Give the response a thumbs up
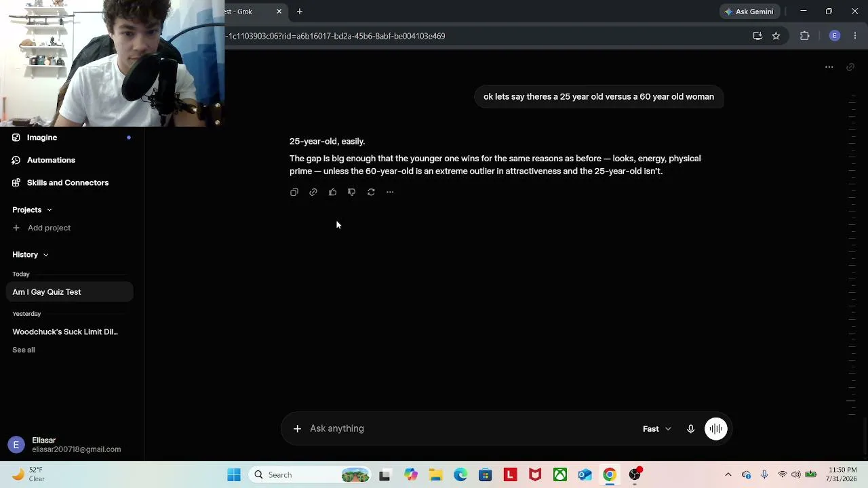868x488 pixels. click(x=332, y=192)
